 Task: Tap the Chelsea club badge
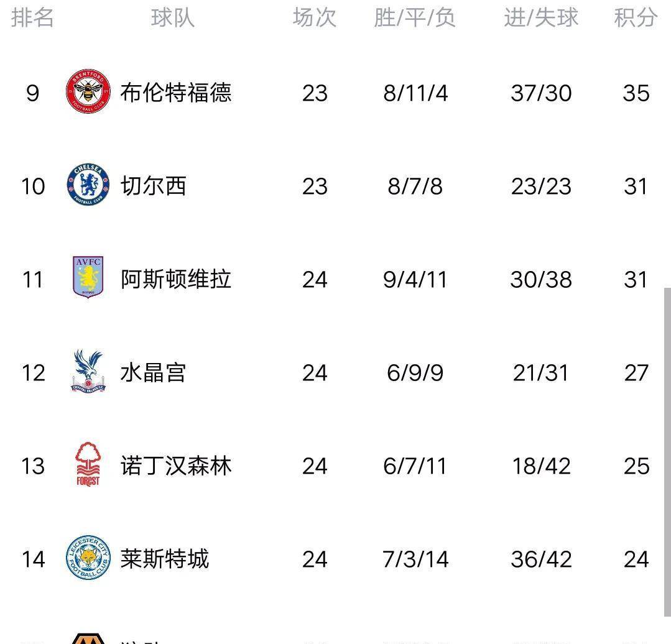pos(88,184)
